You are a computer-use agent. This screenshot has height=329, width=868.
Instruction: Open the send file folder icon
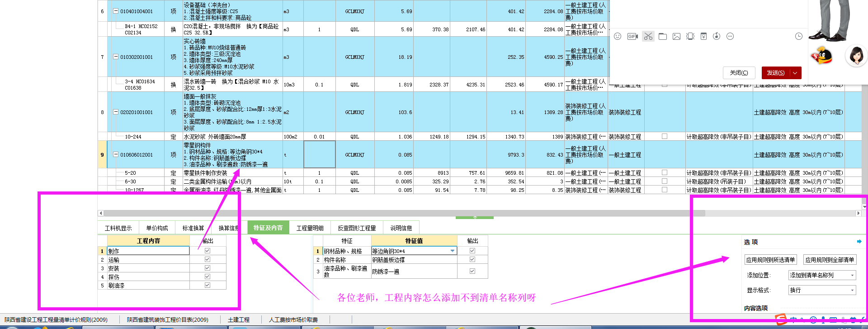coord(663,36)
